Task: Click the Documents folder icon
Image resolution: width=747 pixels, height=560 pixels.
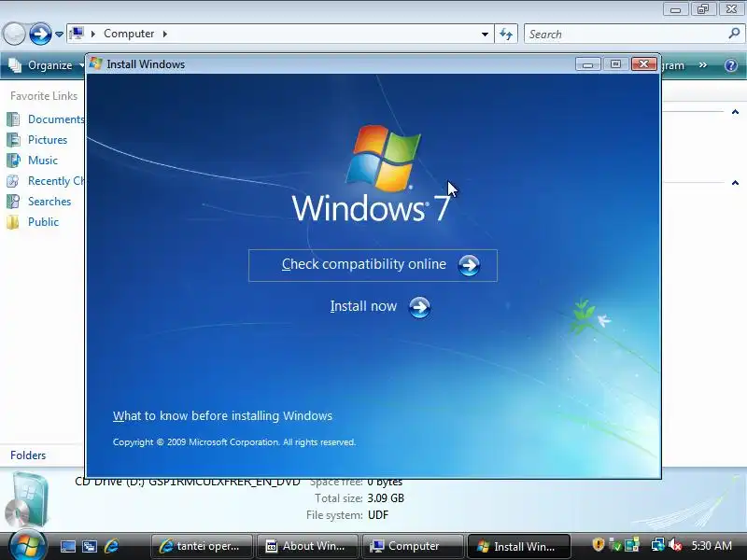Action: coord(13,119)
